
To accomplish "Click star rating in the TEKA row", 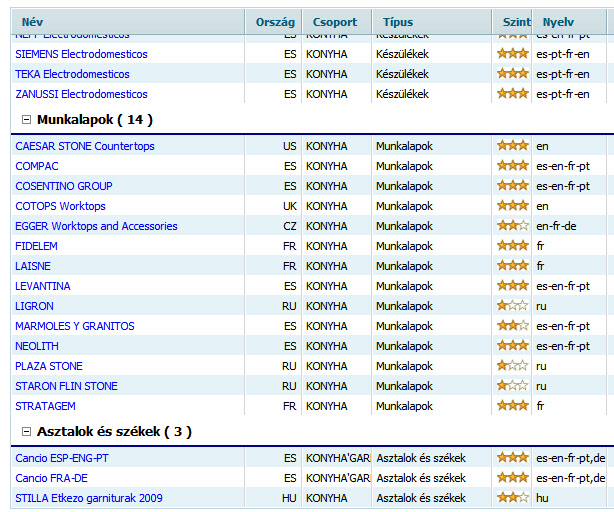I will pyautogui.click(x=513, y=74).
